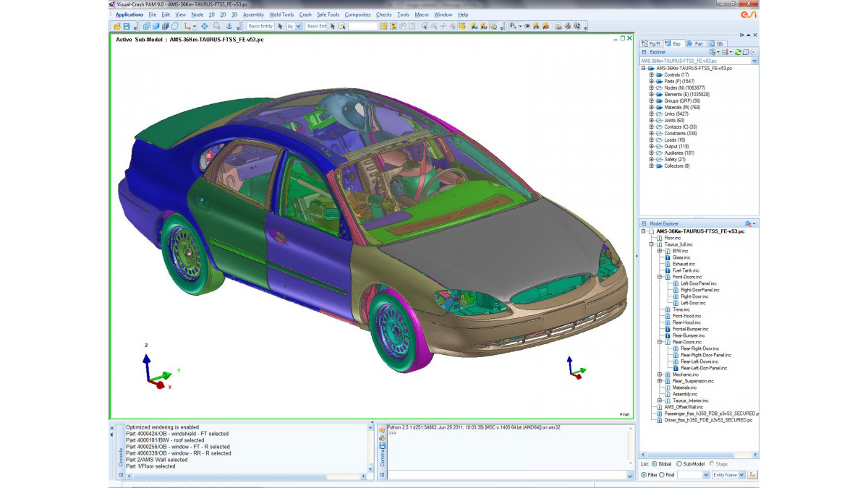
Task: Collapse the Front-Doors.inc tree node
Action: click(x=660, y=277)
